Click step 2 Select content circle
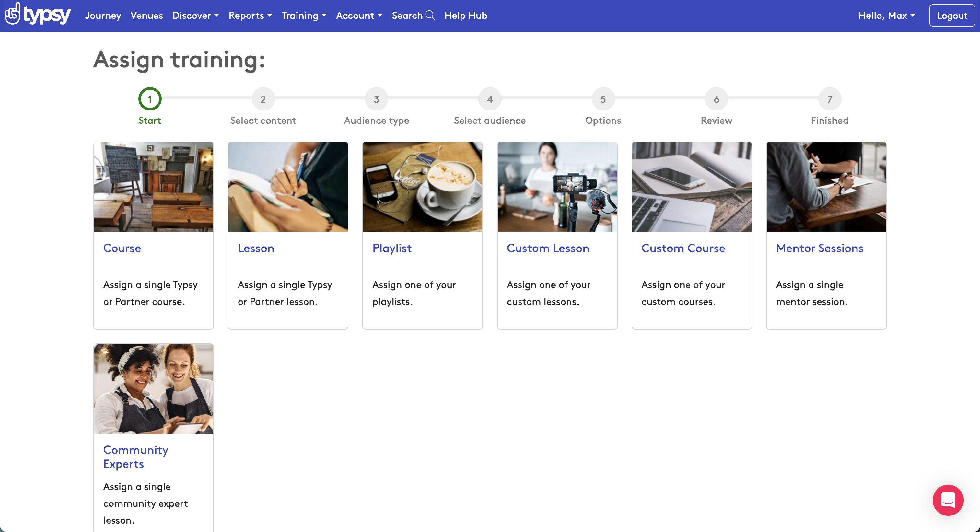This screenshot has height=532, width=980. point(263,99)
